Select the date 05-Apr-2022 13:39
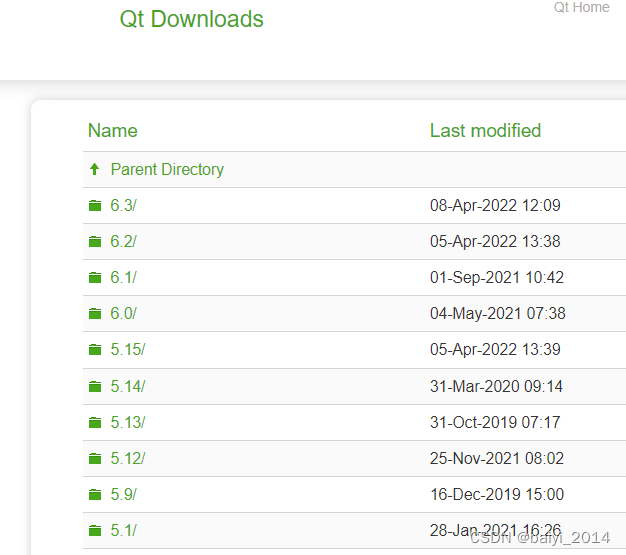 point(495,350)
